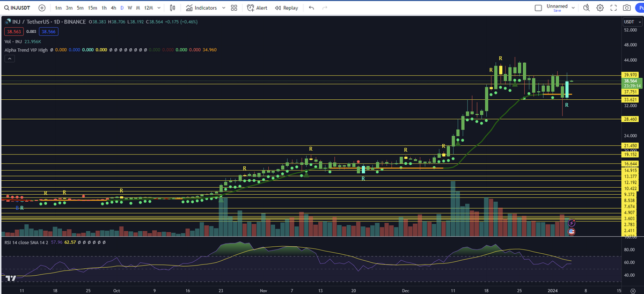Open the layout setup square icon
This screenshot has width=644, height=294.
[539, 8]
